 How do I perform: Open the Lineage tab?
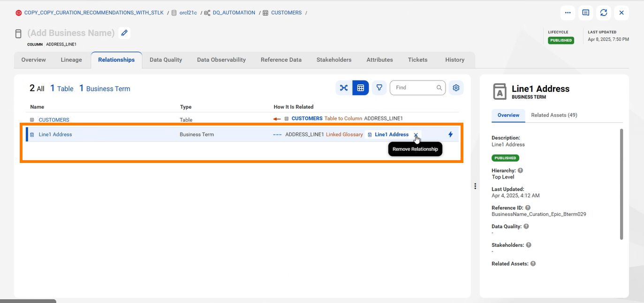coord(71,59)
